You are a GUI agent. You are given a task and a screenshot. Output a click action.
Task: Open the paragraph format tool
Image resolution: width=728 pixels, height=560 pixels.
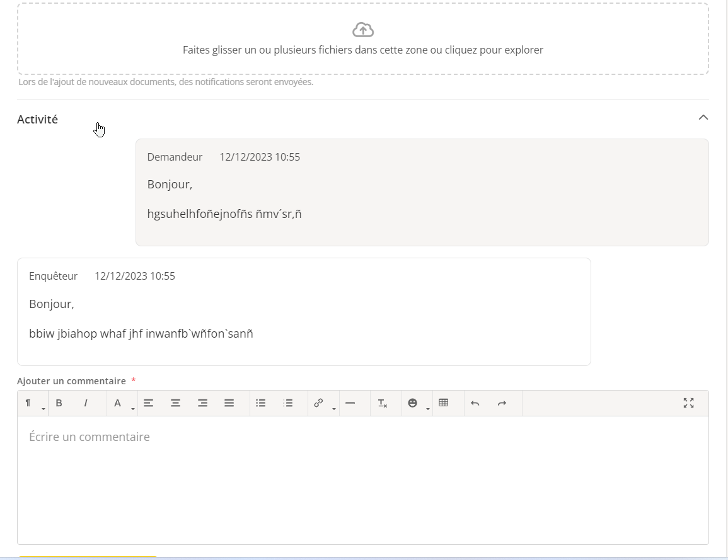point(28,403)
